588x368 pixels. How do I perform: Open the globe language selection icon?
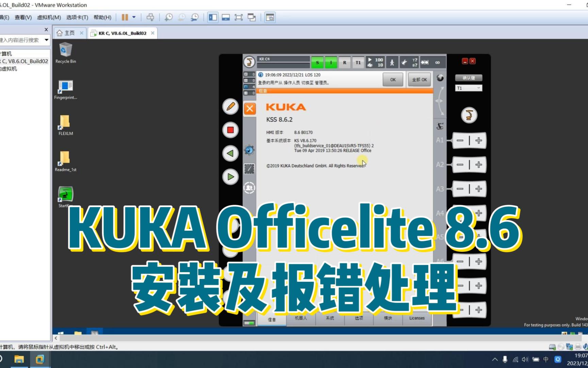[x=440, y=78]
